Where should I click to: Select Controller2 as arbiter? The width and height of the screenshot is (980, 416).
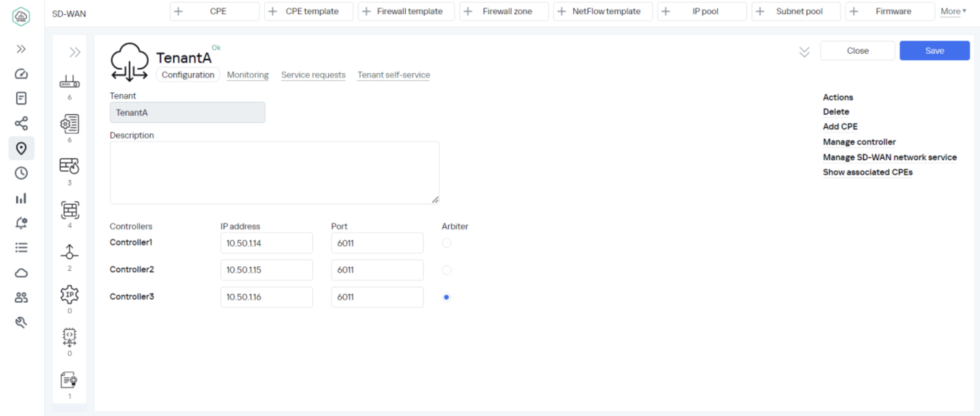click(x=446, y=270)
